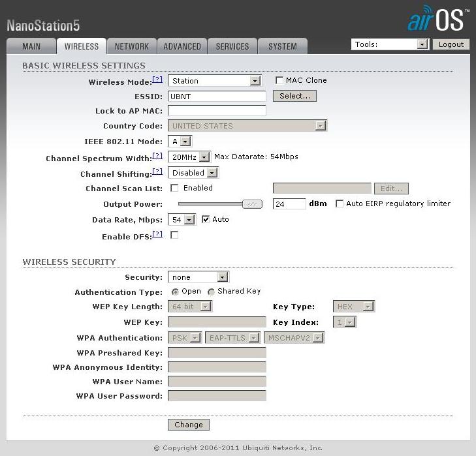Screen dimensions: 476x456
Task: Click the WPA User Password field
Action: click(217, 395)
